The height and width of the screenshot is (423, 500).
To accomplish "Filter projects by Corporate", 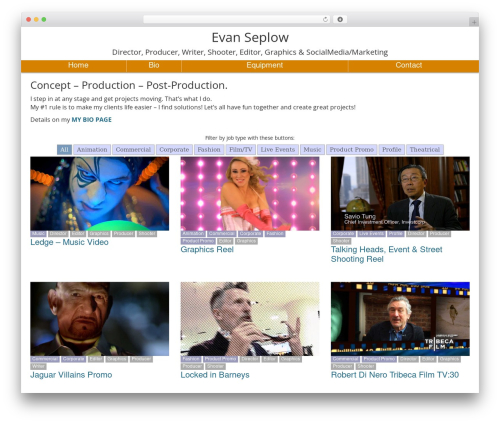I will 174,150.
